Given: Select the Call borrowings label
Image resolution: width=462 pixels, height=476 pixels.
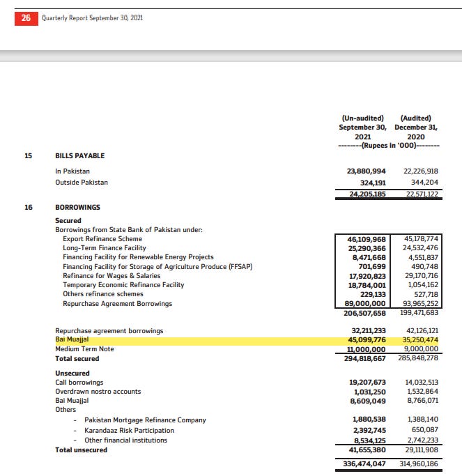Looking at the screenshot, I should click(79, 383).
